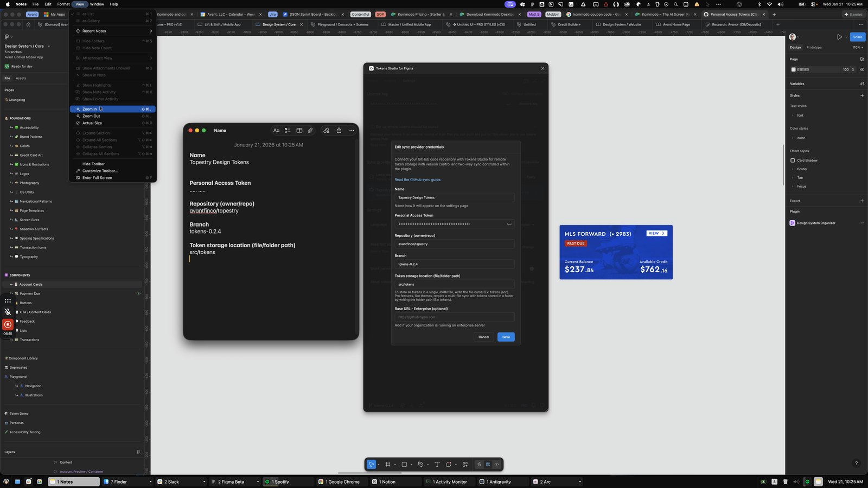Insert table in Notes toolbar

pyautogui.click(x=299, y=130)
